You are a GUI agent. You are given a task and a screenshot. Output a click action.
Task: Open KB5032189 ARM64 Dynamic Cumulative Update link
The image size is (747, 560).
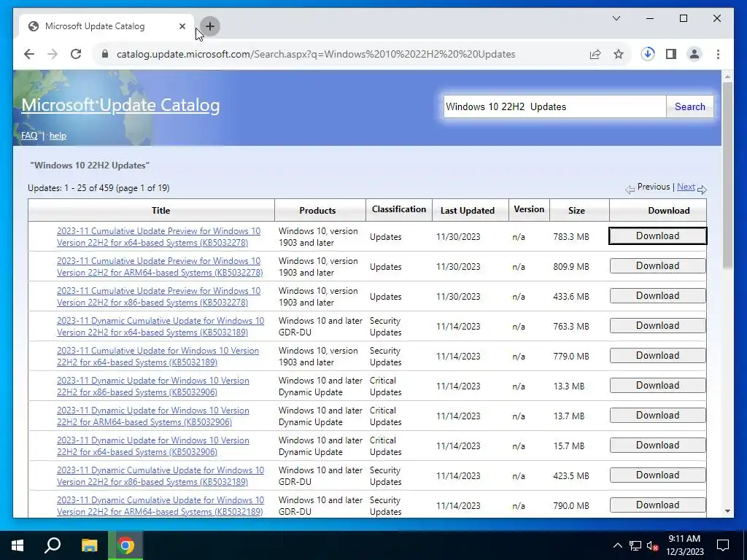160,506
